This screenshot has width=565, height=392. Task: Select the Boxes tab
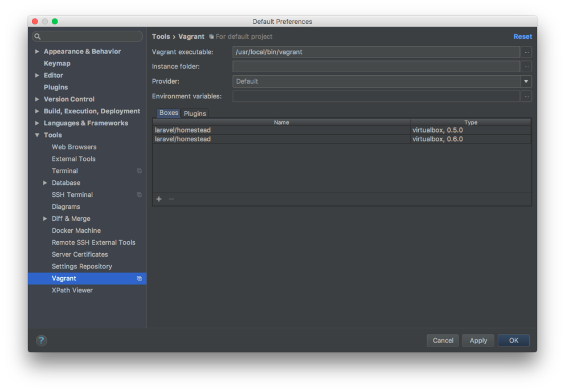point(168,113)
